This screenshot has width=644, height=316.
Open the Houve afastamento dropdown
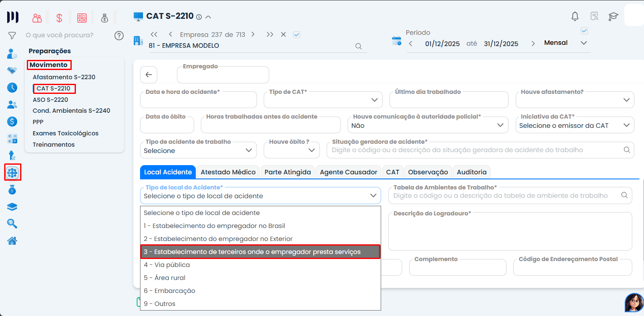pyautogui.click(x=575, y=100)
